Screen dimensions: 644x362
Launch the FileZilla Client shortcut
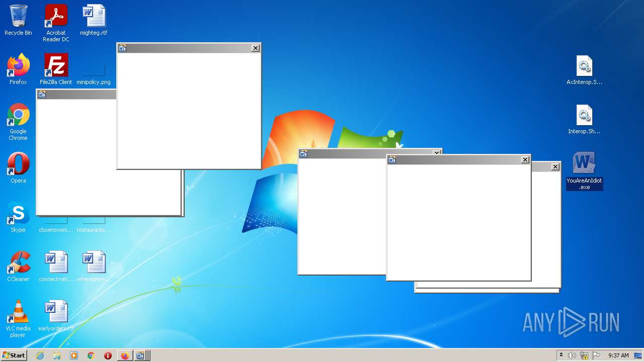(56, 69)
